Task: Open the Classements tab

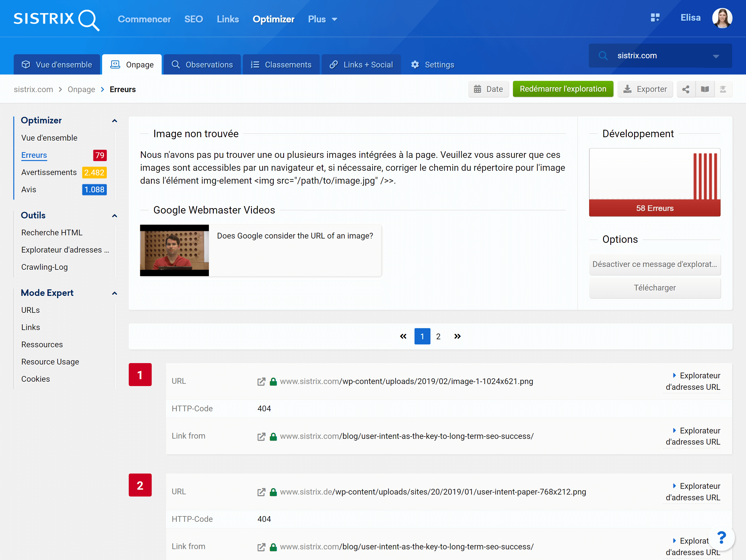Action: [x=281, y=64]
